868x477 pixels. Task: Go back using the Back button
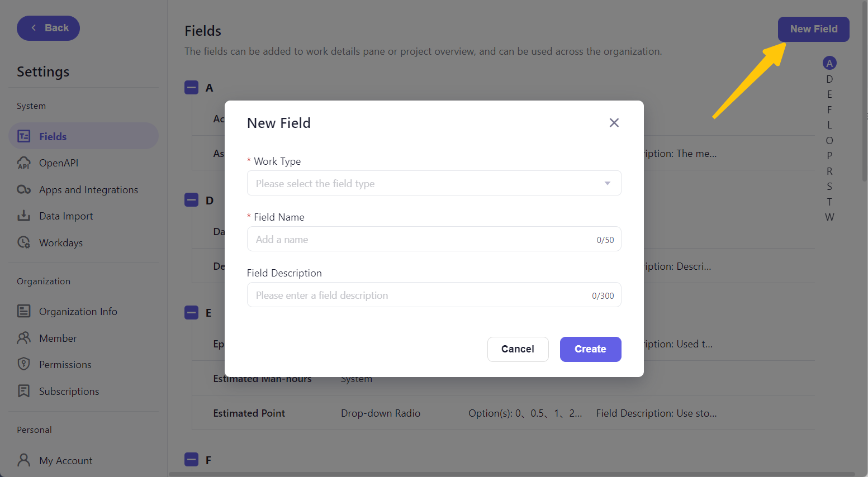coord(49,28)
